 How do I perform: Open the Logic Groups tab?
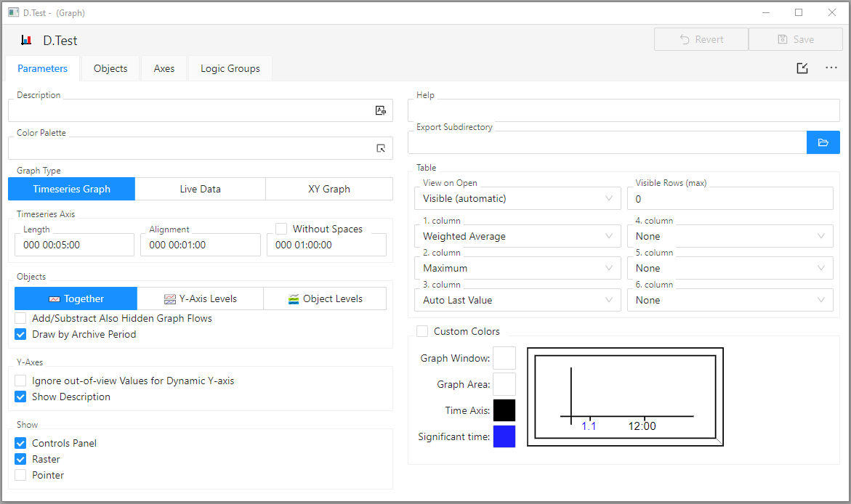(x=230, y=68)
